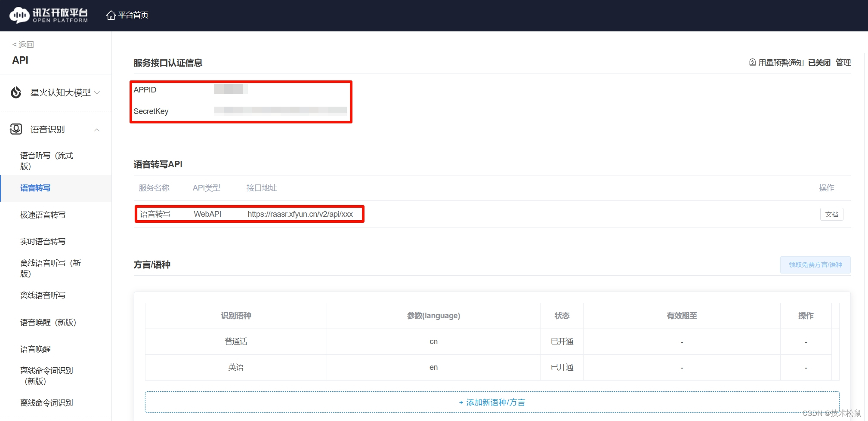This screenshot has width=868, height=421.
Task: Click the 服务接口认证信息 heading
Action: [x=168, y=63]
